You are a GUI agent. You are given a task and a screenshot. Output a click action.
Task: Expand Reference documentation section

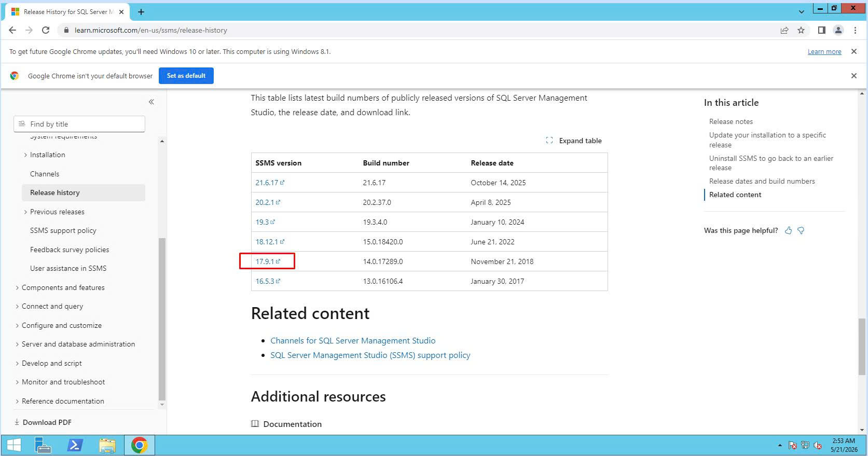click(x=17, y=401)
